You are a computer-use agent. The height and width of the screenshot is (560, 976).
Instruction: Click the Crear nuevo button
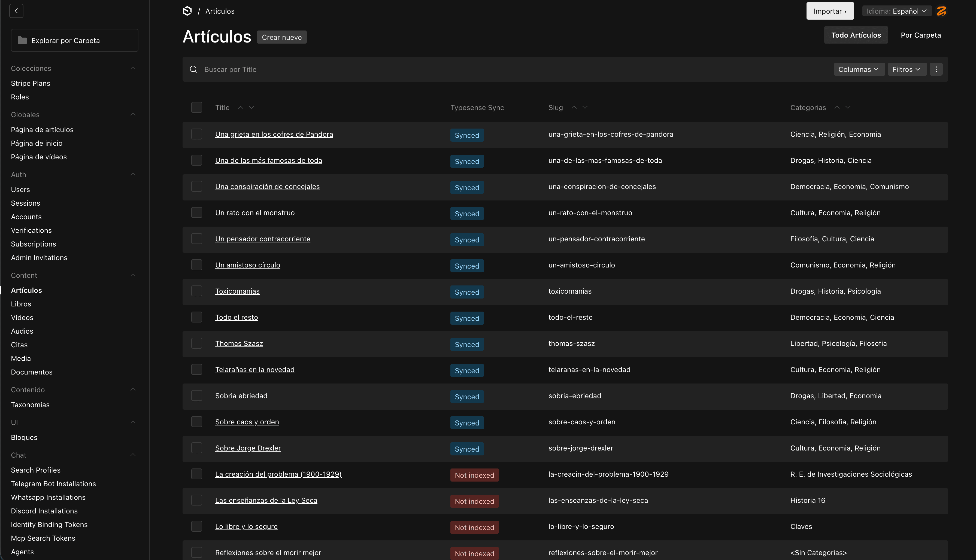point(282,37)
